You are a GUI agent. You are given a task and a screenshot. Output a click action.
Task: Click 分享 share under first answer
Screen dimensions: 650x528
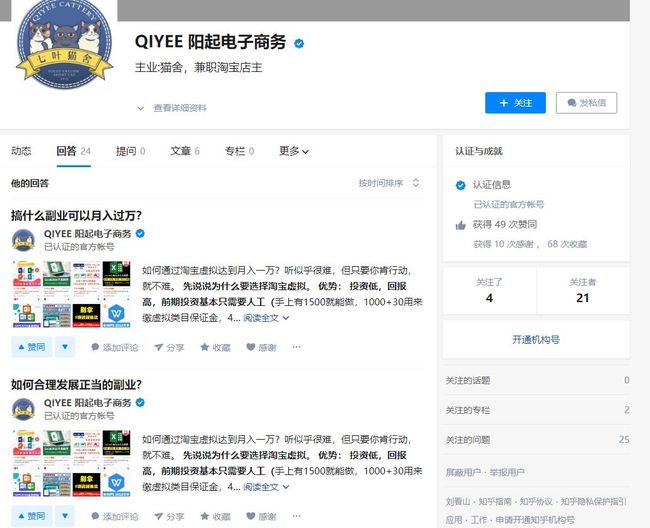click(x=169, y=347)
